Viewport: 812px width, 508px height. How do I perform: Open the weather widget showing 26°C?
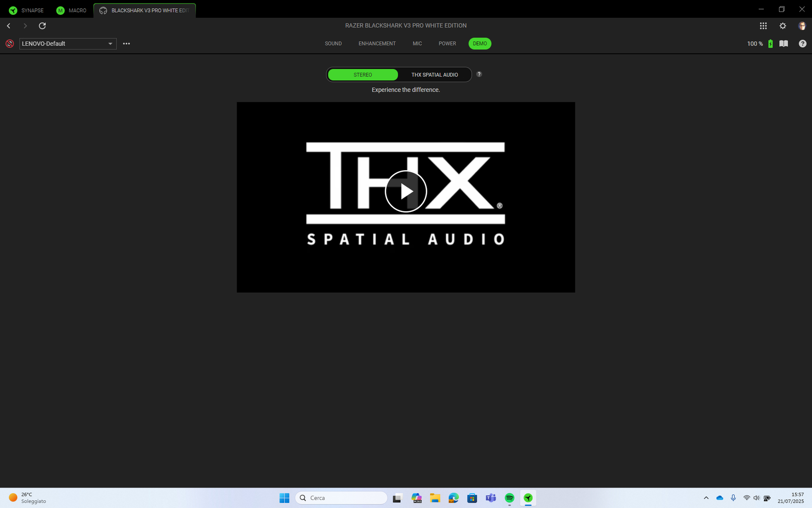[x=28, y=498]
